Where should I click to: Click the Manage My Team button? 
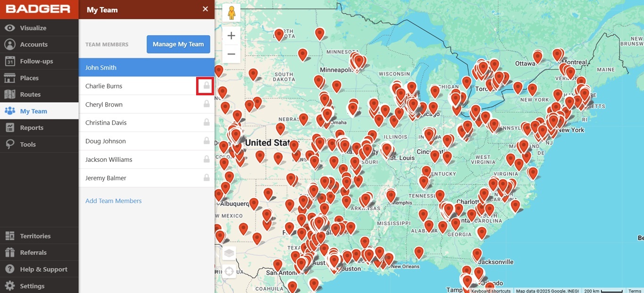pos(178,44)
